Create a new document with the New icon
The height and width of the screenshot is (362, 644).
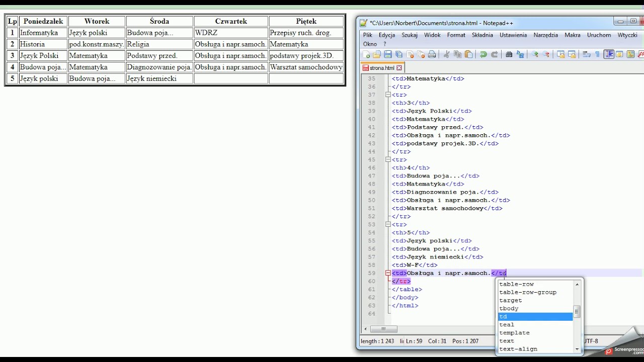click(367, 54)
